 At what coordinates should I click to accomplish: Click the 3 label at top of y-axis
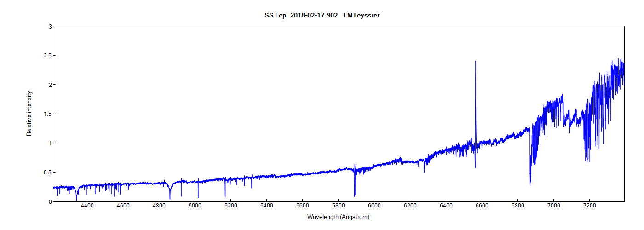[49, 27]
